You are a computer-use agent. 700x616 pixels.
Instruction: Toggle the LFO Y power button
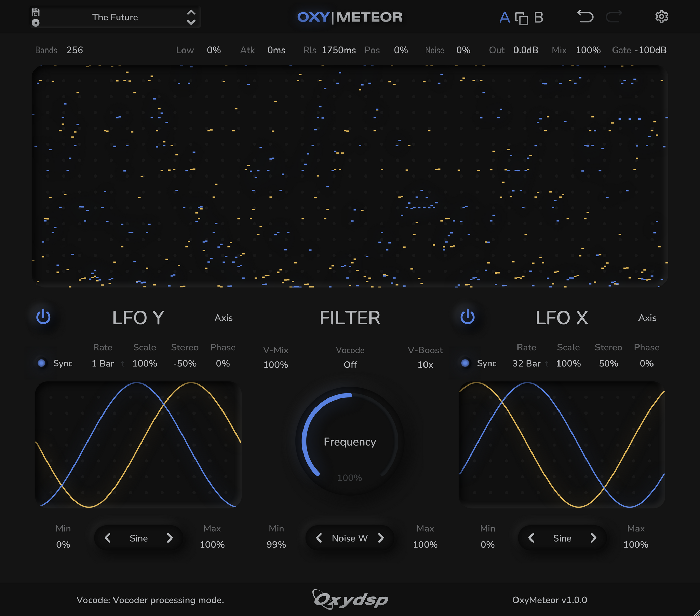tap(43, 318)
